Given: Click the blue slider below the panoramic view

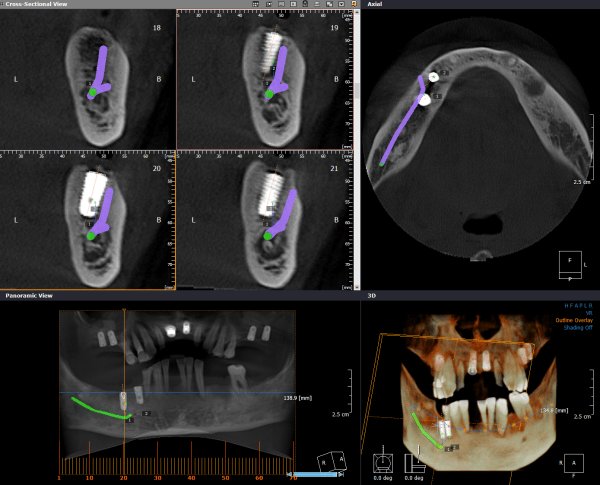Looking at the screenshot, I should 315,475.
